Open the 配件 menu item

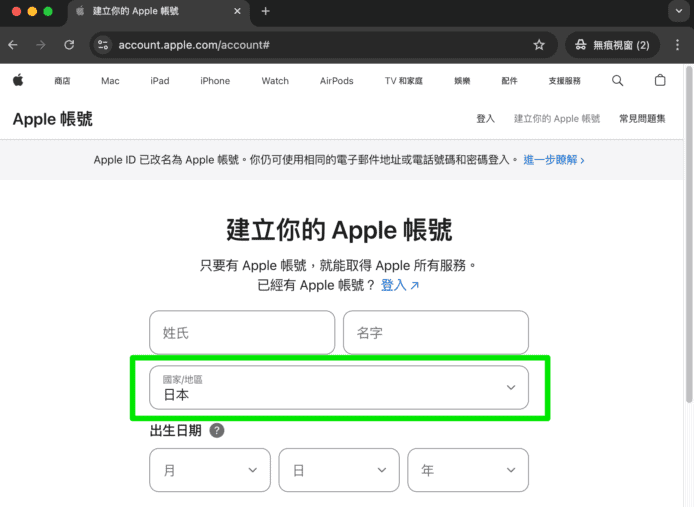(x=509, y=81)
